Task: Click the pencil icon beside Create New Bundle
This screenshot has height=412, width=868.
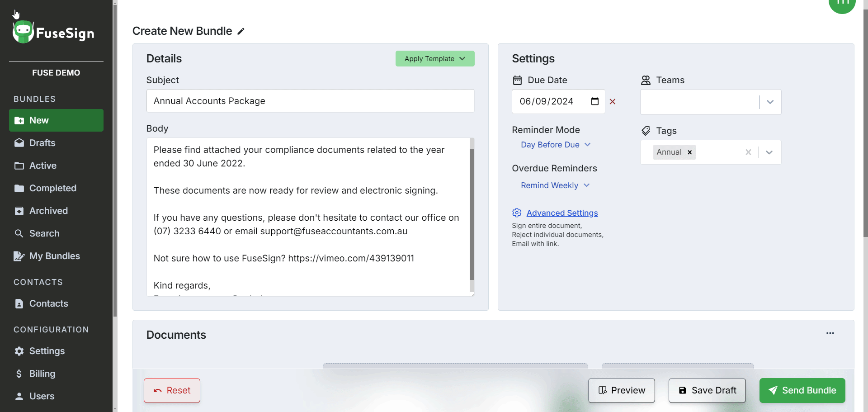Action: coord(241,31)
